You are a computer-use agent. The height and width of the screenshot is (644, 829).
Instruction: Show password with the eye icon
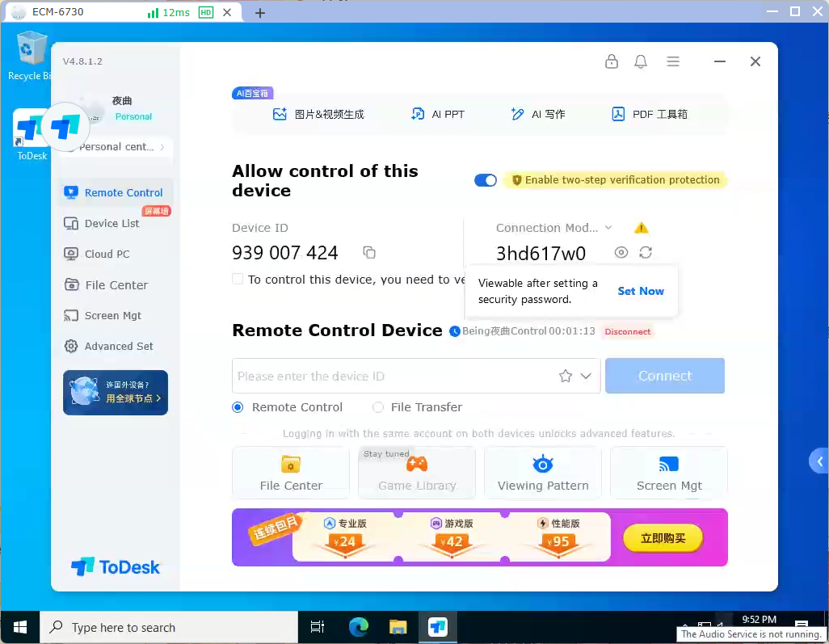(621, 253)
